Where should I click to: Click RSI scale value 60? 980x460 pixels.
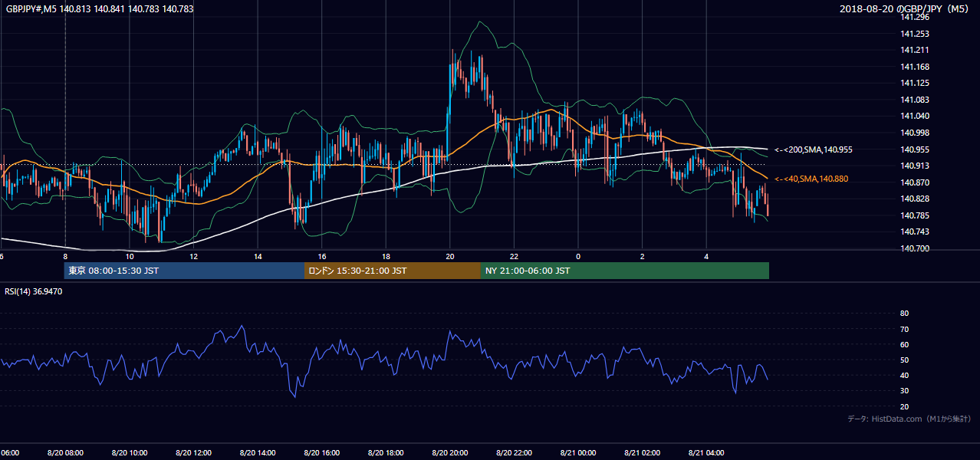click(904, 344)
